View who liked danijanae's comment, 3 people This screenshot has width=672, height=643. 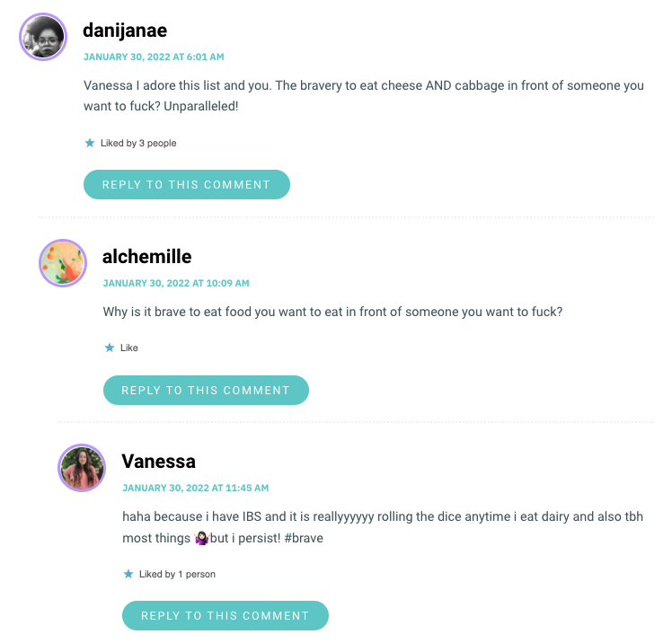pos(138,143)
